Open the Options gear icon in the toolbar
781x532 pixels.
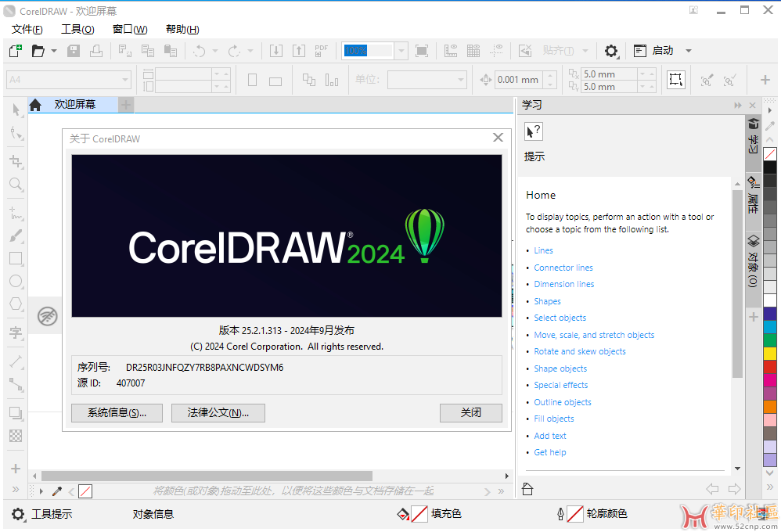[x=611, y=50]
